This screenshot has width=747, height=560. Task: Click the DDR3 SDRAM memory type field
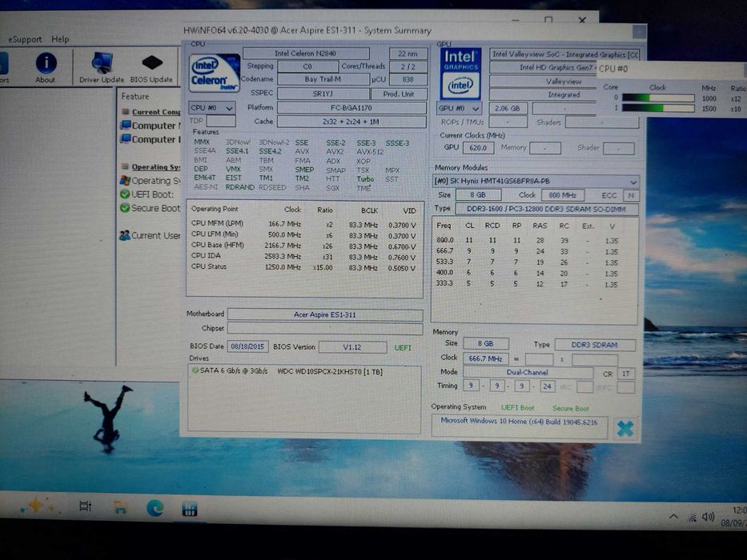tap(594, 345)
